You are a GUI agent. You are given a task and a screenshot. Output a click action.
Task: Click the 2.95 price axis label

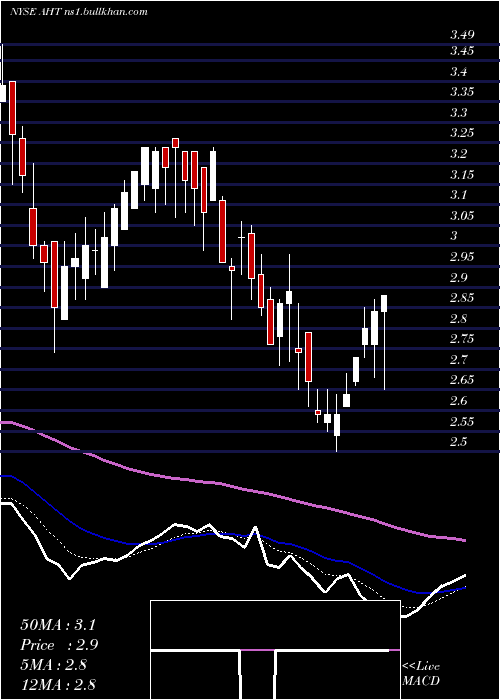462,257
